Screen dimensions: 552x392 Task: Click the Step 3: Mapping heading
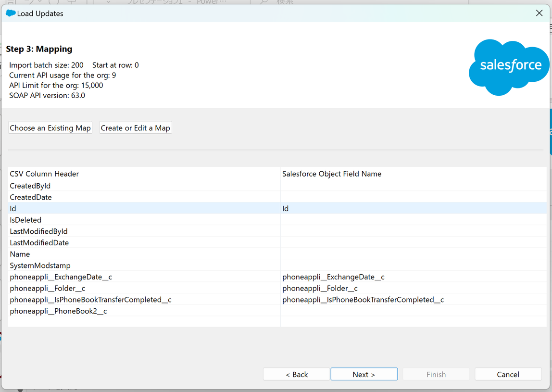(39, 49)
